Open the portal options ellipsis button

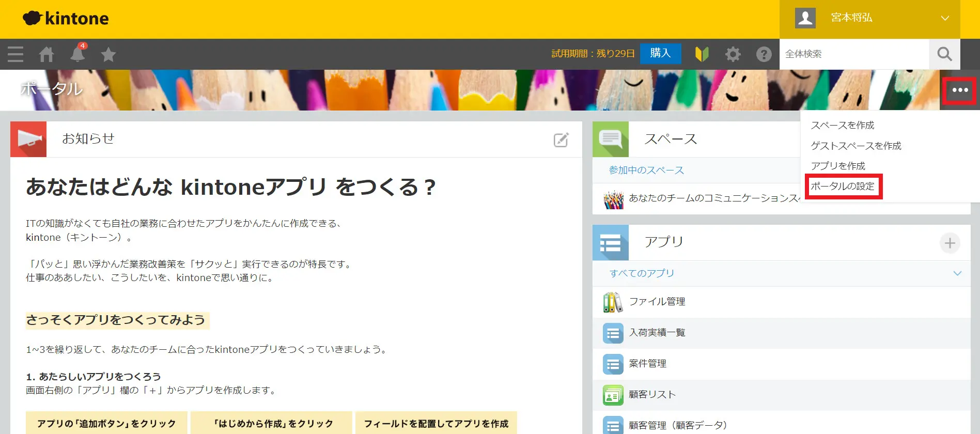960,90
